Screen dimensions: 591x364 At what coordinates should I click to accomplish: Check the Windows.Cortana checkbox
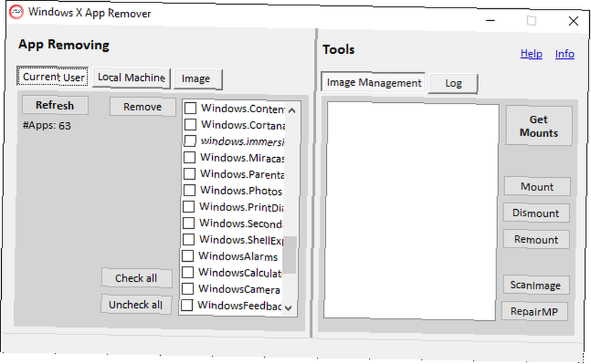pyautogui.click(x=190, y=124)
